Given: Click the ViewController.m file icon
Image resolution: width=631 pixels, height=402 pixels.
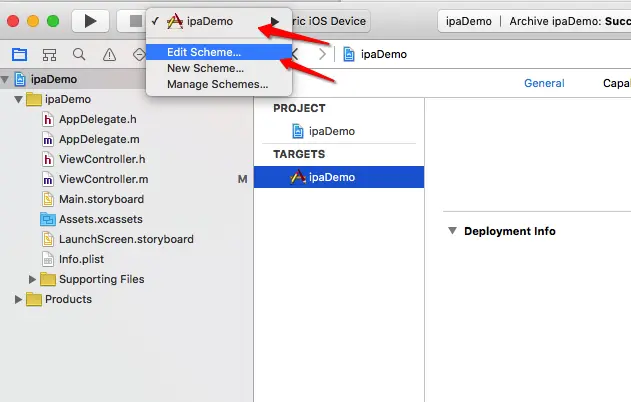Looking at the screenshot, I should coord(47,179).
